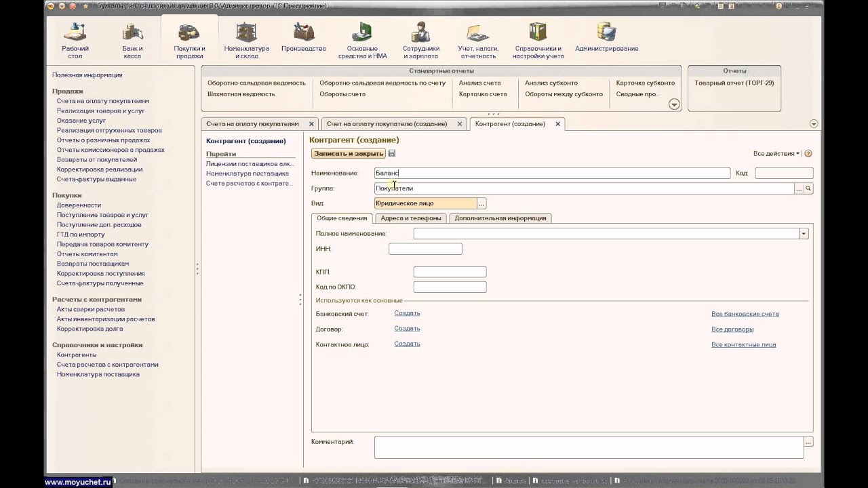The image size is (868, 488).
Task: Select the Адреса и телефоны tab
Action: coord(411,218)
